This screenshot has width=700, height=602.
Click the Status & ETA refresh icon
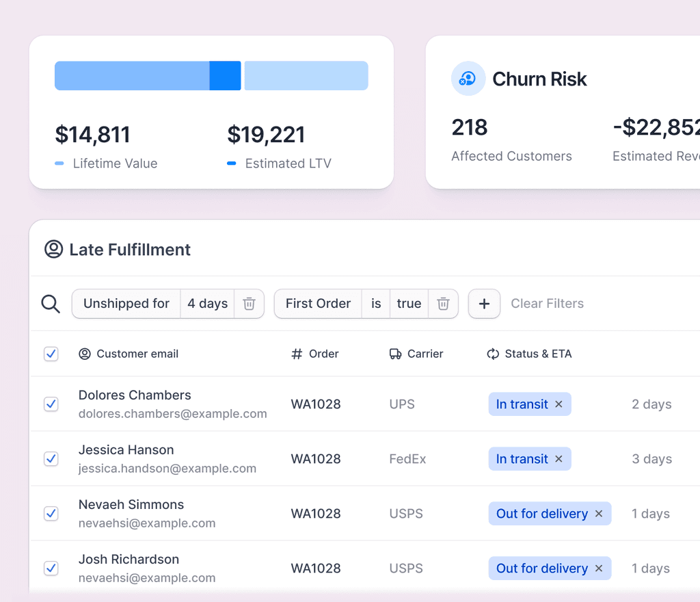[493, 354]
